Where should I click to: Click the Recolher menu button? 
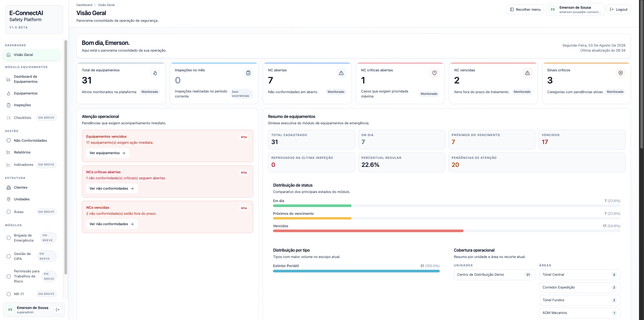point(525,9)
